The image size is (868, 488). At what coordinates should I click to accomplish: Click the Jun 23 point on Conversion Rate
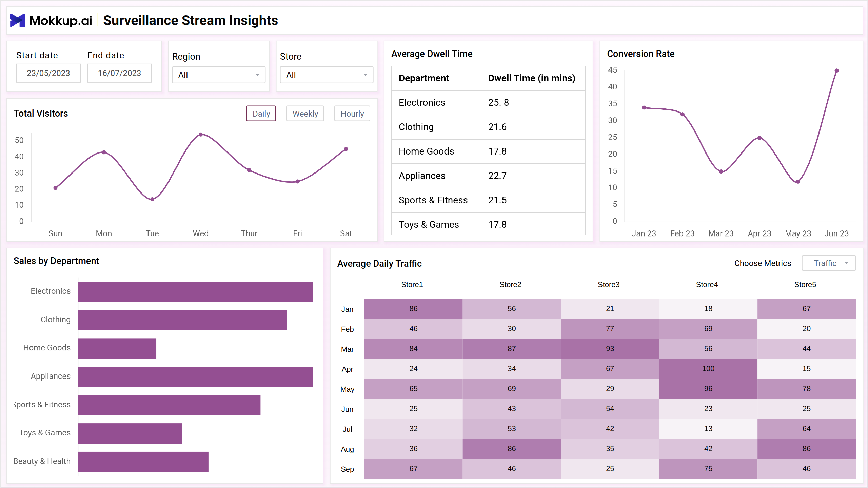pyautogui.click(x=836, y=71)
